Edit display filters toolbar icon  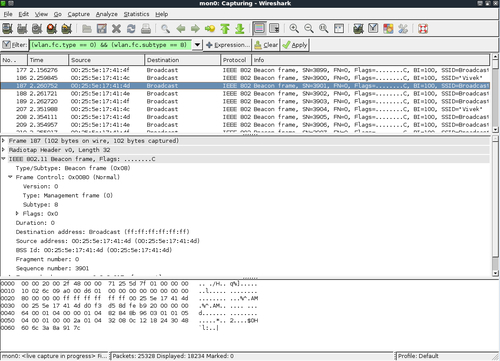[x=373, y=29]
